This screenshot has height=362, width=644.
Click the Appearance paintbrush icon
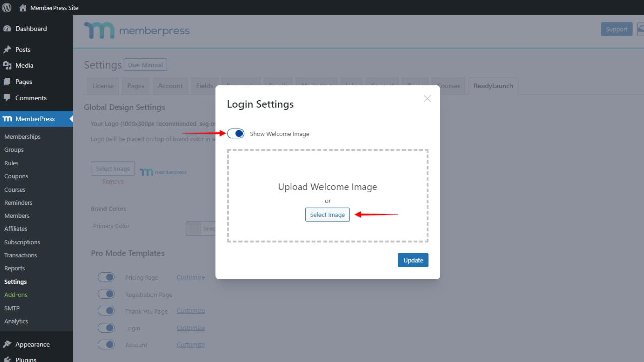pyautogui.click(x=7, y=344)
